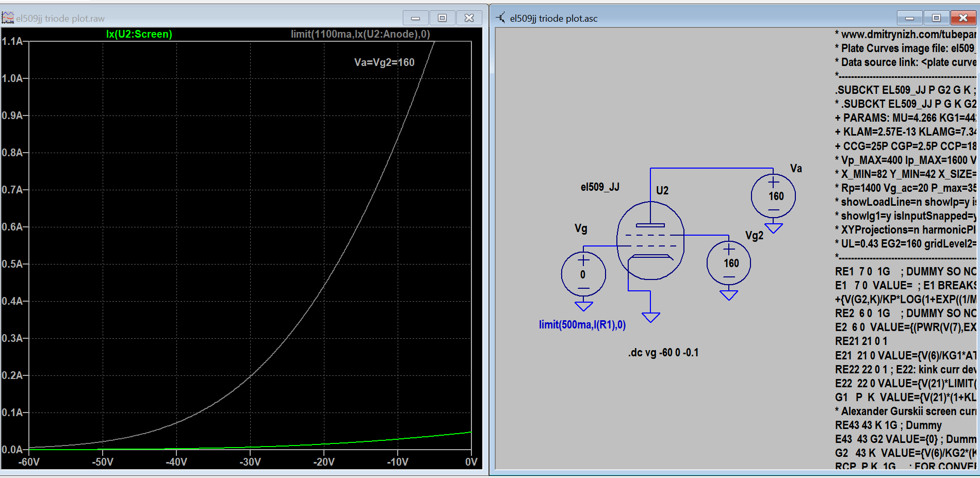Viewport: 980px width, 478px height.
Task: Click the RE43 43 K 1G ; Dummy line
Action: [x=888, y=425]
